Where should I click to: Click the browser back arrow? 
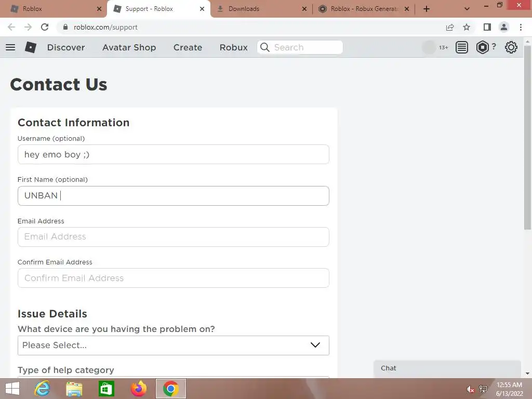[11, 27]
